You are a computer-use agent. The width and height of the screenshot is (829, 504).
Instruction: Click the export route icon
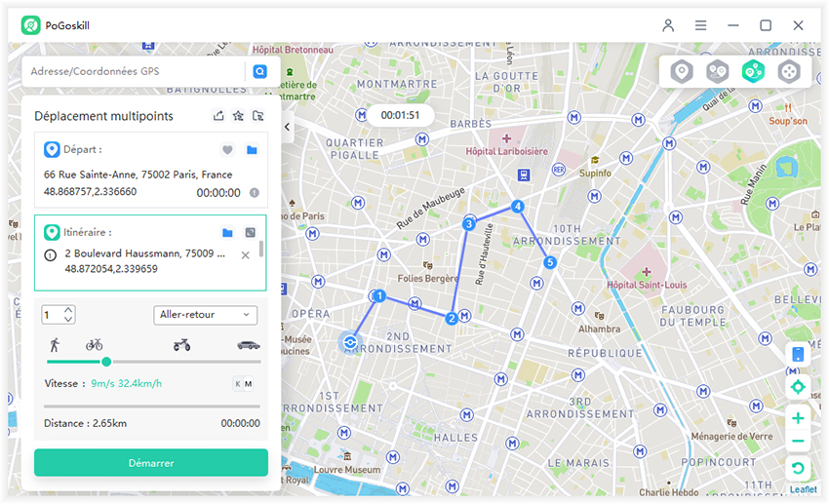tap(218, 116)
